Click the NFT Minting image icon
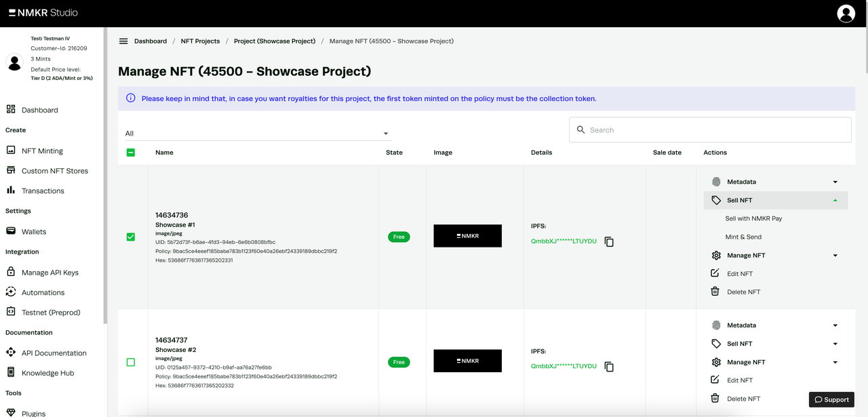Screen dimensions: 868x417 click(11, 151)
